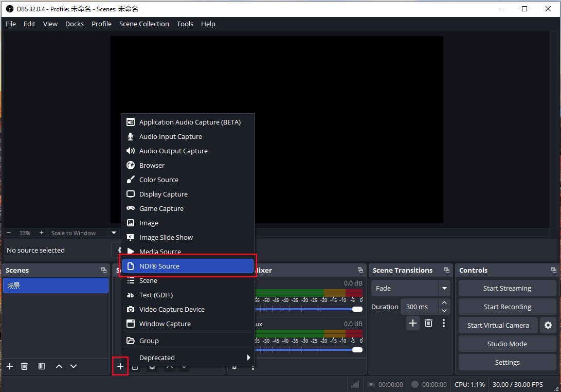The width and height of the screenshot is (561, 392).
Task: Undock the Scene Transitions panel
Action: (x=446, y=270)
